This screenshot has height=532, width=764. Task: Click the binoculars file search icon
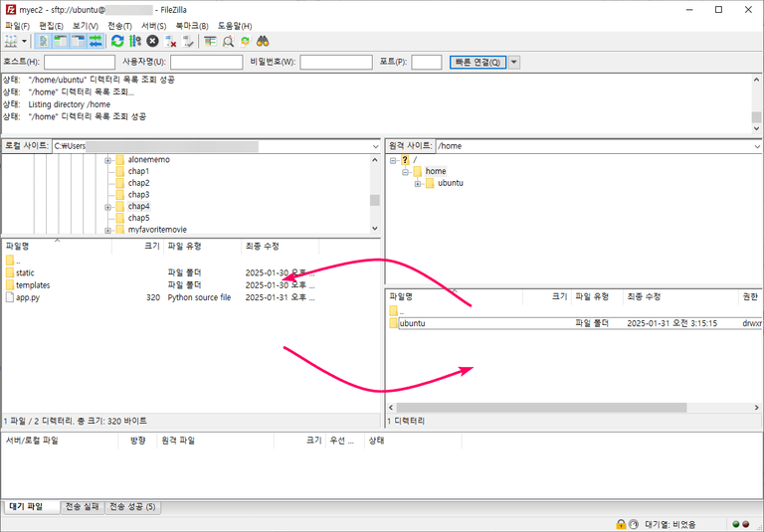point(264,41)
